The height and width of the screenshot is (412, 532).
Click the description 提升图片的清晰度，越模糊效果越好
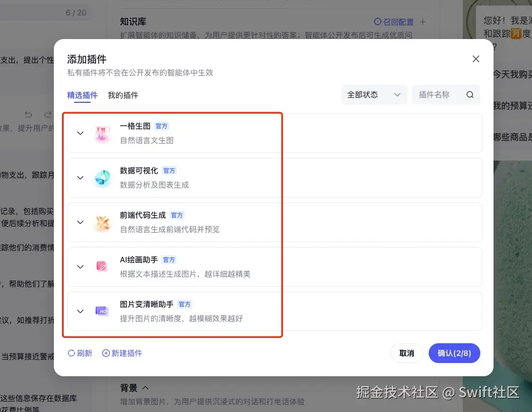(x=181, y=318)
